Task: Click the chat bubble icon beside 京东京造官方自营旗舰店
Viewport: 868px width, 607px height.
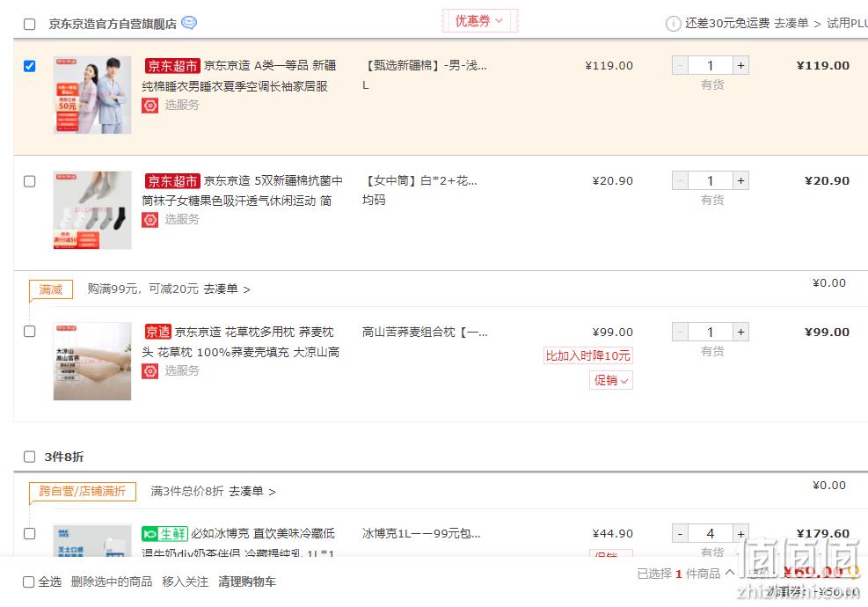Action: [189, 23]
